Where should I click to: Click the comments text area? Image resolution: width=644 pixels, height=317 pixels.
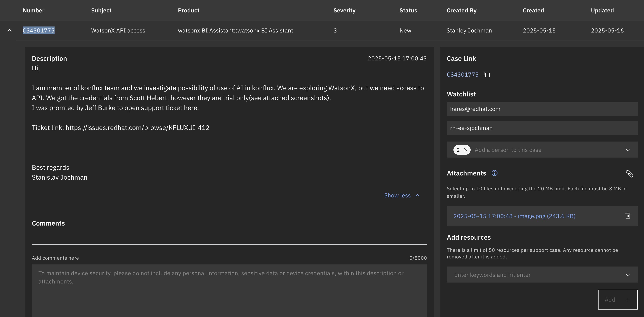(x=229, y=290)
